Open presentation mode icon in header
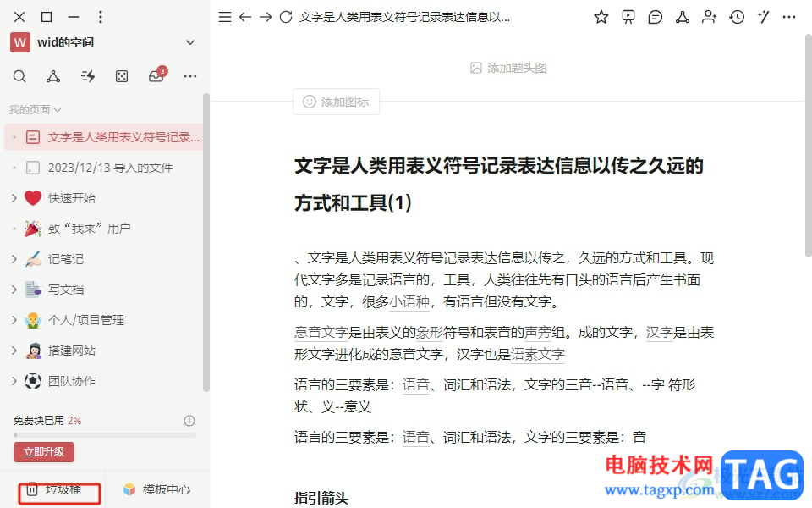The width and height of the screenshot is (812, 508). (628, 17)
